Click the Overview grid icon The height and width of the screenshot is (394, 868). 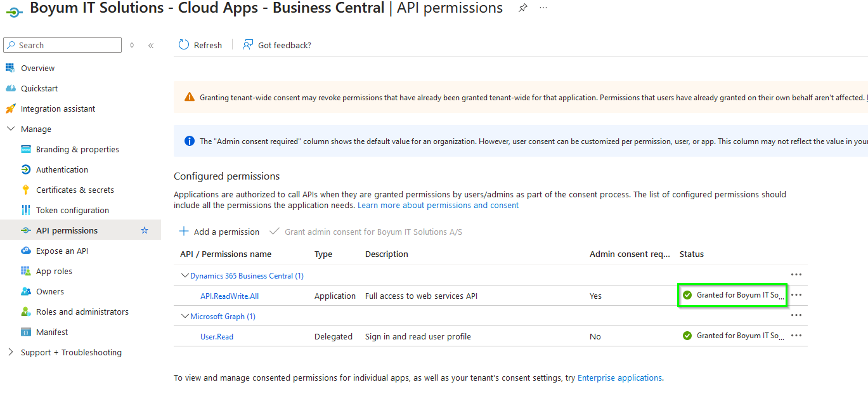pyautogui.click(x=10, y=68)
